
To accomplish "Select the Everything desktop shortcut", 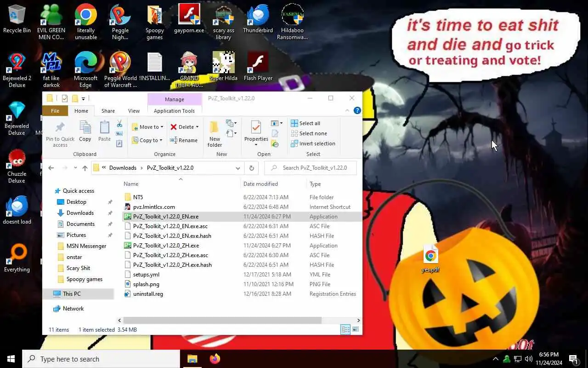I will [17, 259].
